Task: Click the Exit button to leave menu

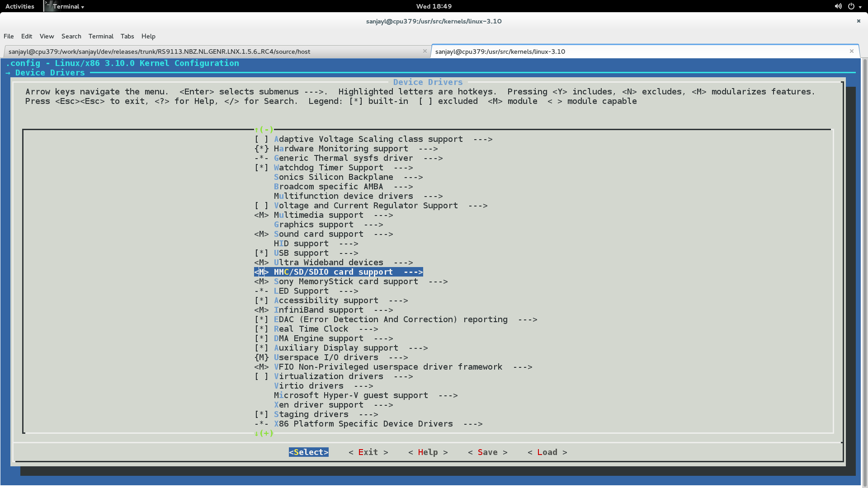Action: tap(368, 452)
